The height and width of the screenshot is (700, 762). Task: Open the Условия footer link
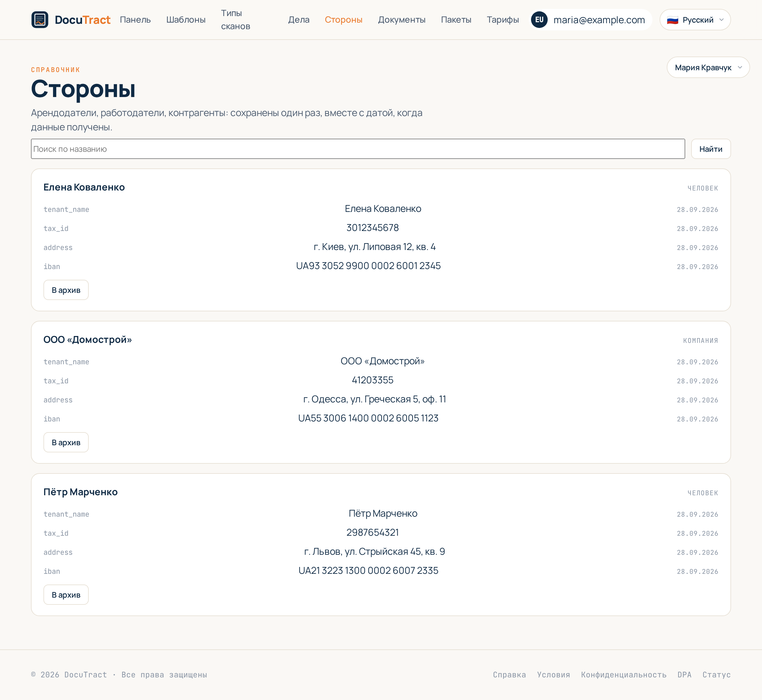[x=553, y=675]
